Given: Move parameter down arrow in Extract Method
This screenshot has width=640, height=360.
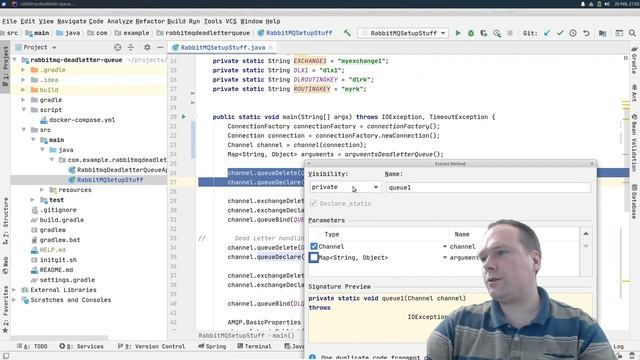Looking at the screenshot, I should pyautogui.click(x=586, y=246).
